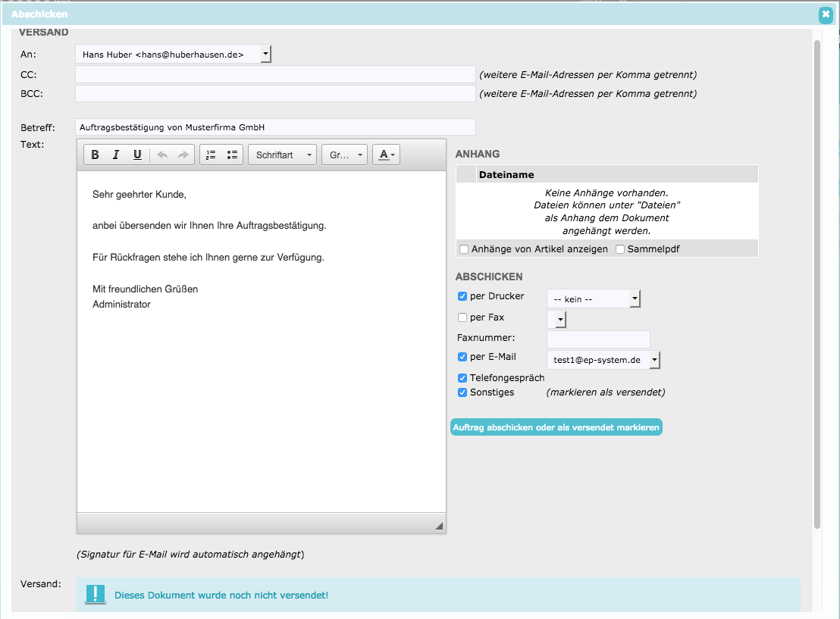Screen dimensions: 840x619
Task: Enable Anhänge von Artikel anzeigen
Action: 463,249
